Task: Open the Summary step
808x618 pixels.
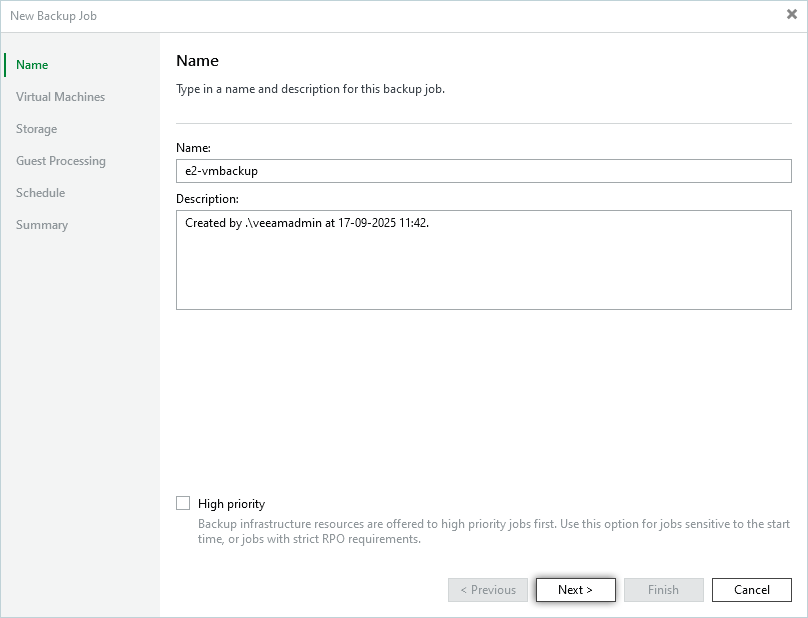Action: coord(42,225)
